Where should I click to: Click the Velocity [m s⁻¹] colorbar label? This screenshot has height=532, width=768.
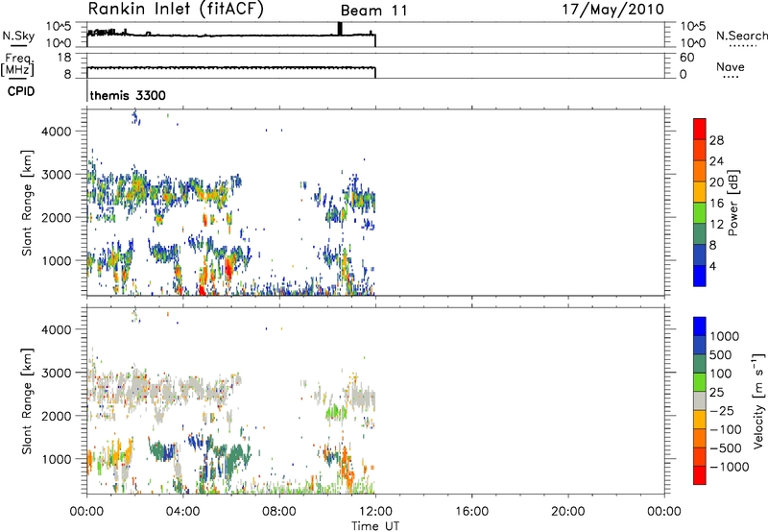[x=758, y=400]
